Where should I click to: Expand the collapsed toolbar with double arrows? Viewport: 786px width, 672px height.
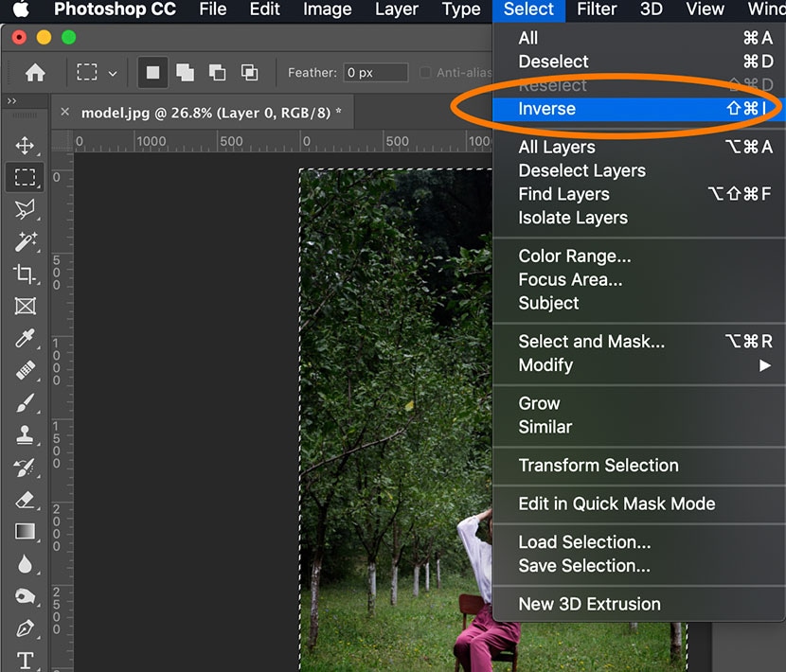(12, 101)
